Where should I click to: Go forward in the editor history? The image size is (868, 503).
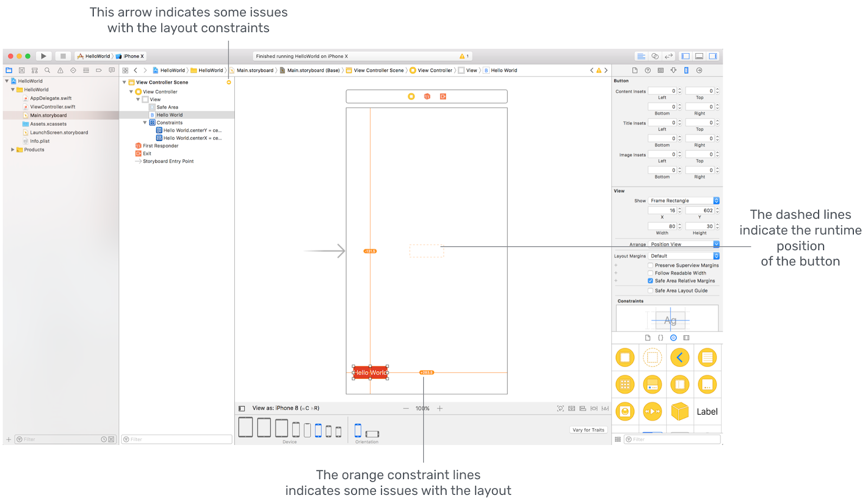[145, 70]
